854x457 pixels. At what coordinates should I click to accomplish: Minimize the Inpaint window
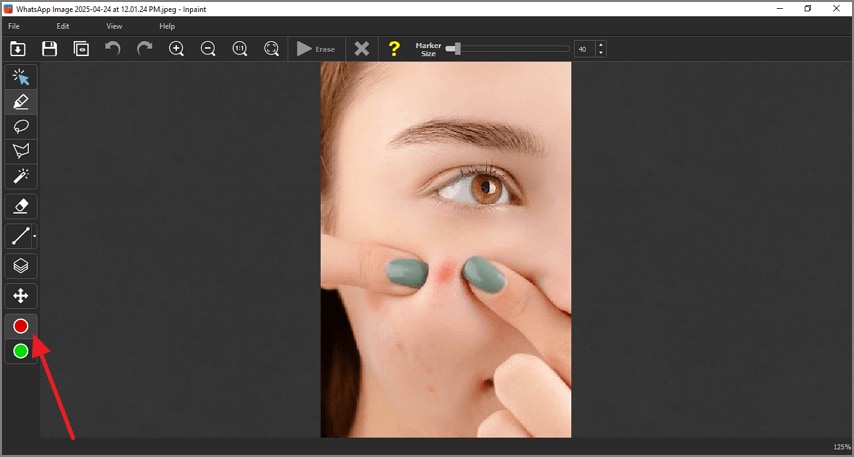[x=780, y=9]
